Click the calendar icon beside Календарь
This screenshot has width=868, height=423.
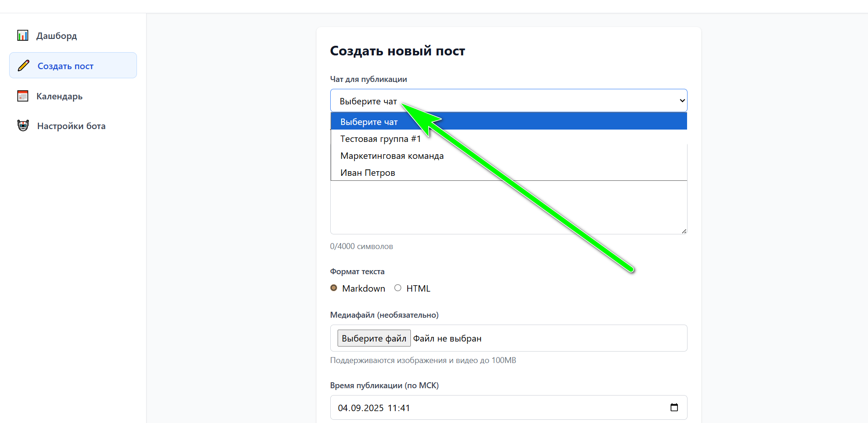[x=23, y=96]
